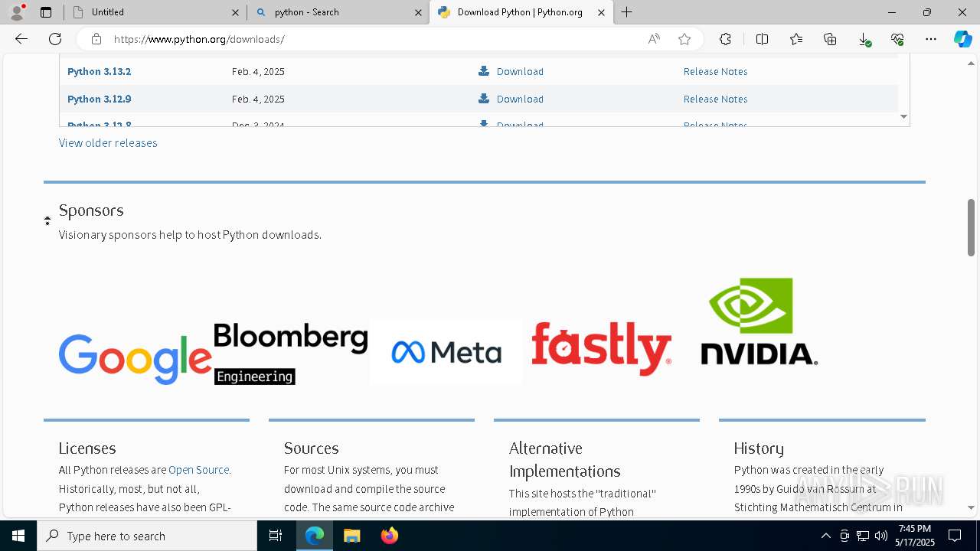980x551 pixels.
Task: Open the notification center icon
Action: click(955, 536)
